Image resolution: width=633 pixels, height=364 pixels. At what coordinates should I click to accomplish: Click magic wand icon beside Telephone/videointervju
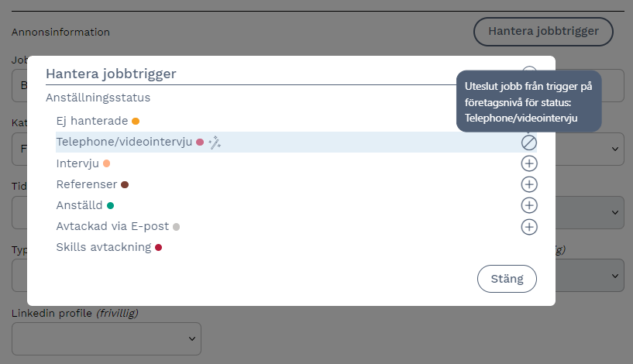(x=215, y=143)
